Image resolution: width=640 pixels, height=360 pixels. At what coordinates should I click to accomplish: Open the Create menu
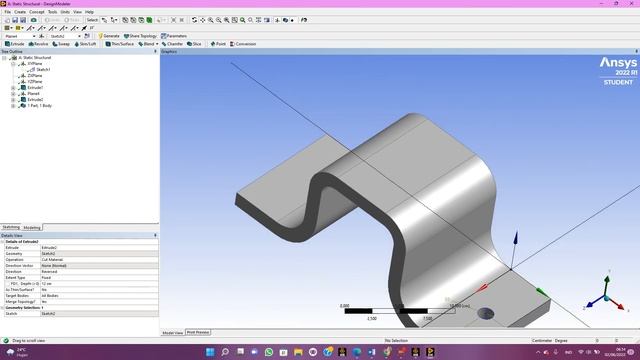point(20,12)
